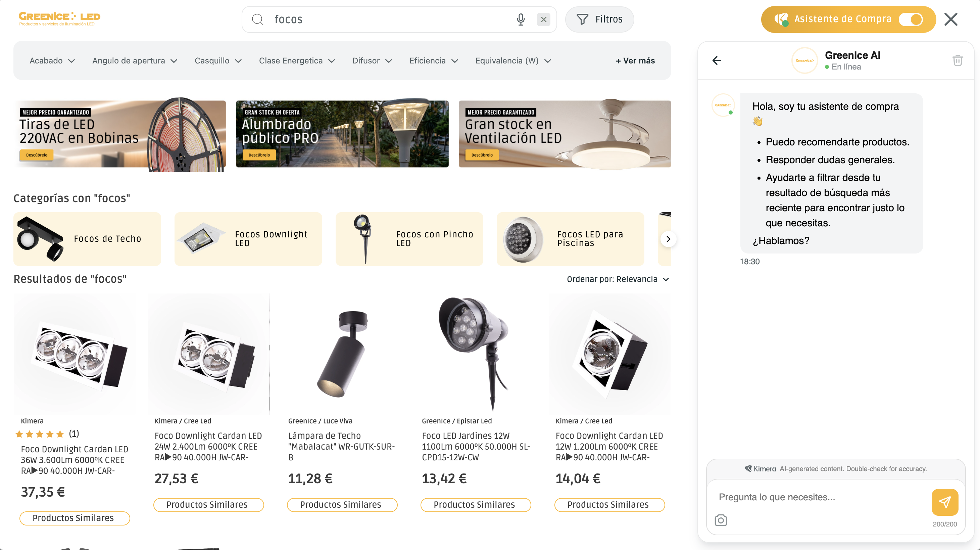The width and height of the screenshot is (980, 550).
Task: Change sorting via Ordenar por: Relevancia
Action: point(618,279)
